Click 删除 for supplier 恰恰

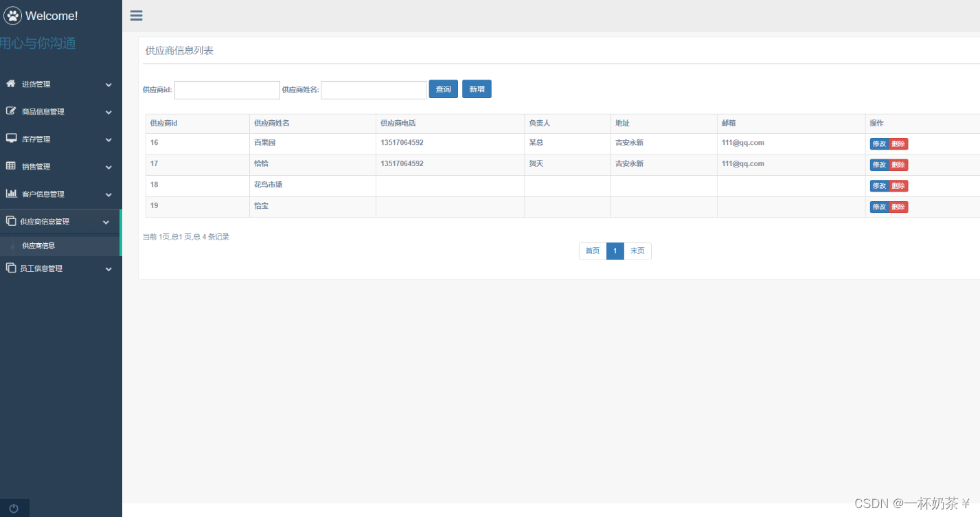tap(898, 165)
